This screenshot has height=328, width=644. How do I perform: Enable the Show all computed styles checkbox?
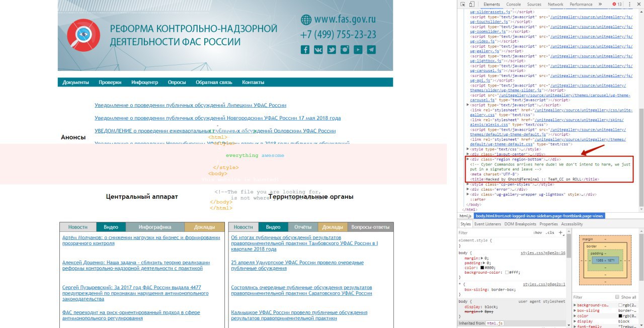(x=618, y=297)
